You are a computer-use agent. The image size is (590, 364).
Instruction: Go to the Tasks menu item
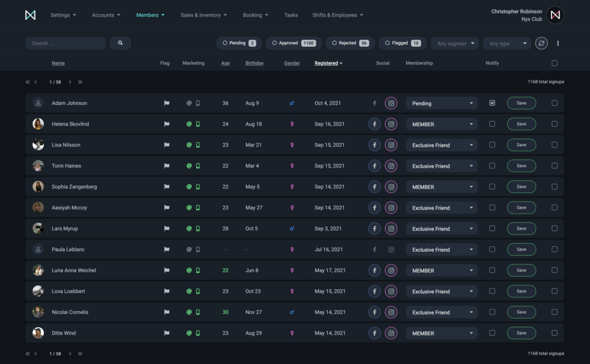pyautogui.click(x=291, y=15)
